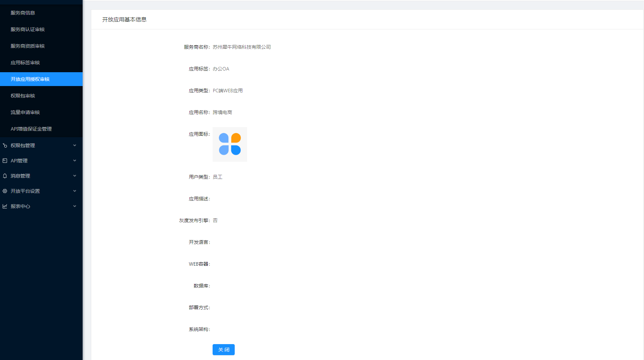The height and width of the screenshot is (360, 644).
Task: Click the 应用描述 label
Action: (x=199, y=199)
